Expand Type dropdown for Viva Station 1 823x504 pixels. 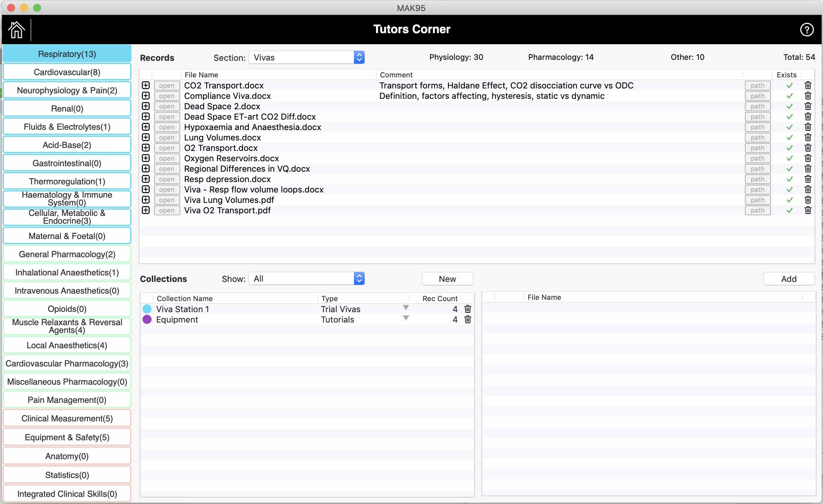(x=406, y=308)
